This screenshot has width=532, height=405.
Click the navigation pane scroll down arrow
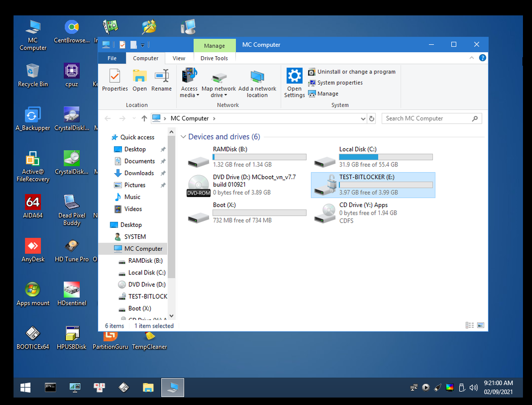tap(171, 316)
